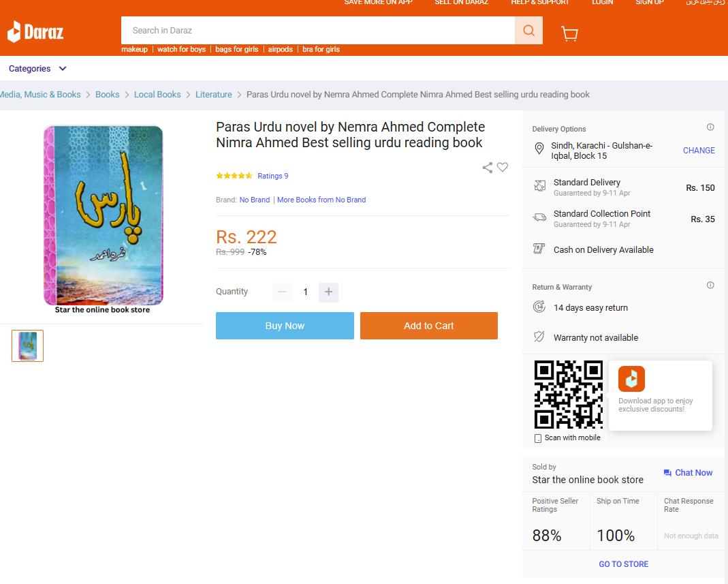728x584 pixels.
Task: Click Media, Music & Books breadcrumb
Action: pos(40,94)
